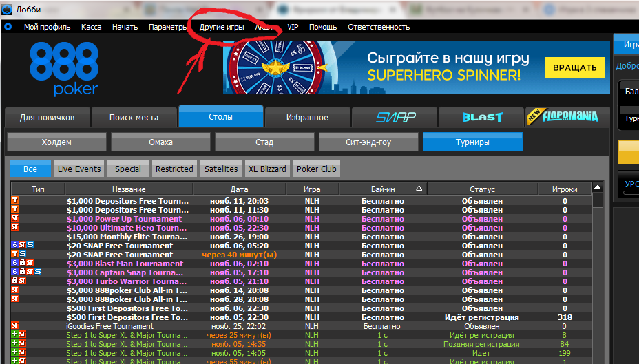The image size is (639, 364).
Task: Click the green plus icon of the Step 1 row dated нояб. 05, 14:35
Action: click(14, 343)
